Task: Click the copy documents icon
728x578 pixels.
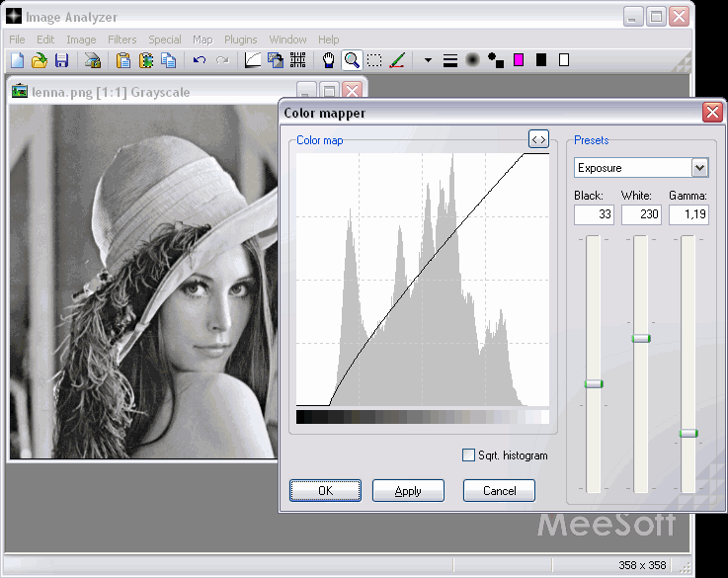Action: [169, 60]
